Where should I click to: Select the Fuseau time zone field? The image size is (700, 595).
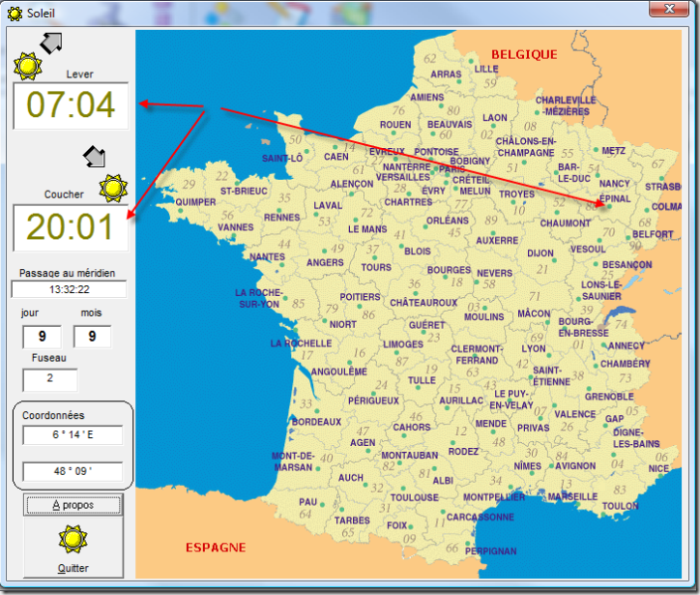click(49, 380)
